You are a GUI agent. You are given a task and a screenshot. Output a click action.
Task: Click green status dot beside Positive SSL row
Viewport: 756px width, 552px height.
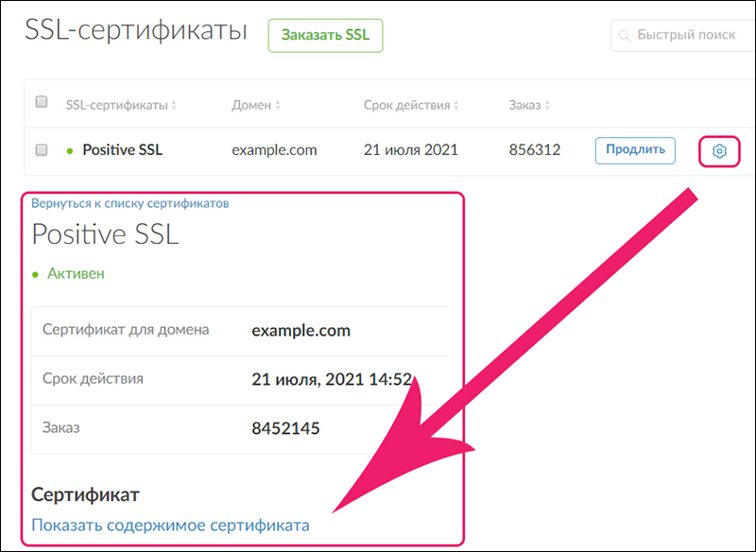point(70,150)
